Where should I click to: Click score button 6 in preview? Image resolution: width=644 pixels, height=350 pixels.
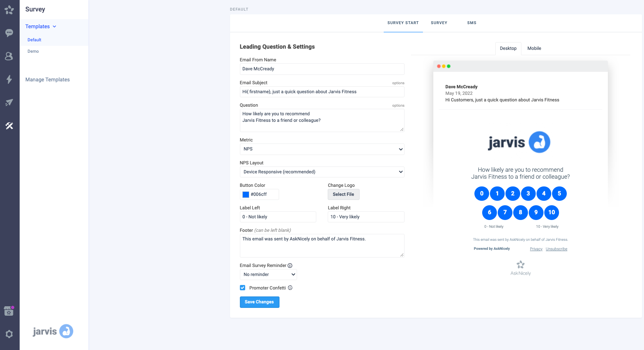[x=490, y=212]
